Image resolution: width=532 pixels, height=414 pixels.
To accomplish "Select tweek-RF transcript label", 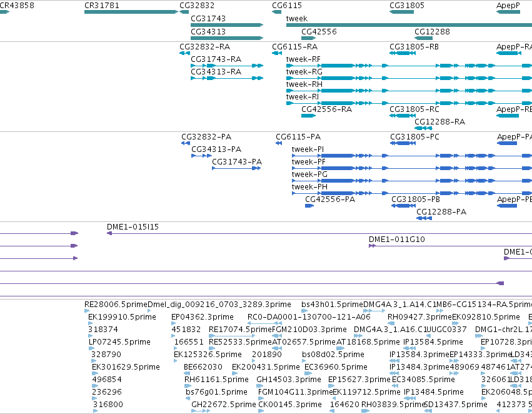I will [303, 59].
